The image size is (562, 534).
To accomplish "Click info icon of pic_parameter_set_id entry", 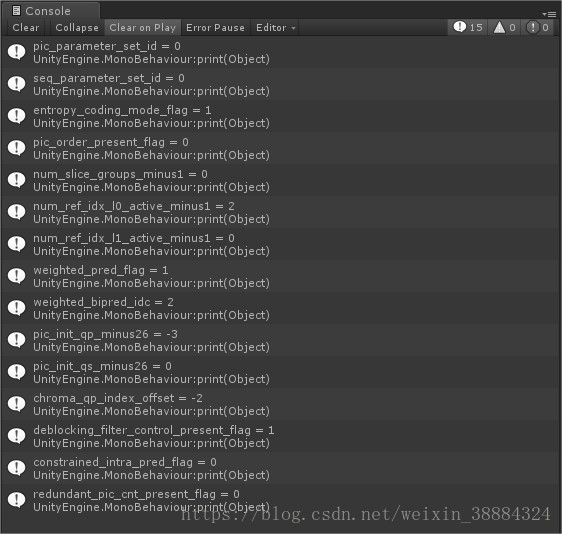I will point(16,52).
